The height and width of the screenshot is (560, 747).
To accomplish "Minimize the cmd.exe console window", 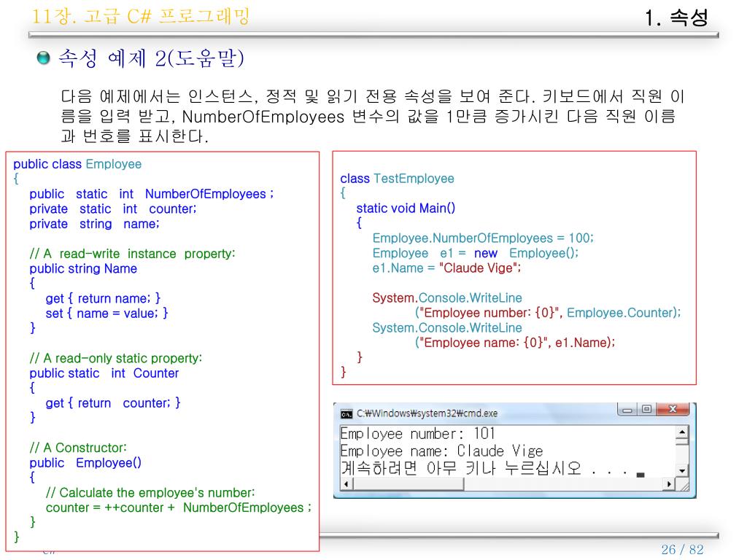I will point(628,410).
